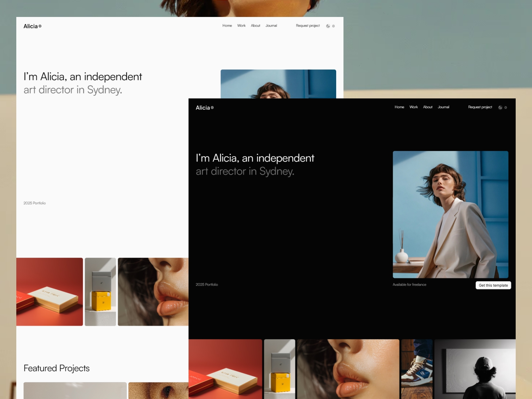The width and height of the screenshot is (532, 399).
Task: Click the sun icon in the light page header
Action: click(x=333, y=26)
